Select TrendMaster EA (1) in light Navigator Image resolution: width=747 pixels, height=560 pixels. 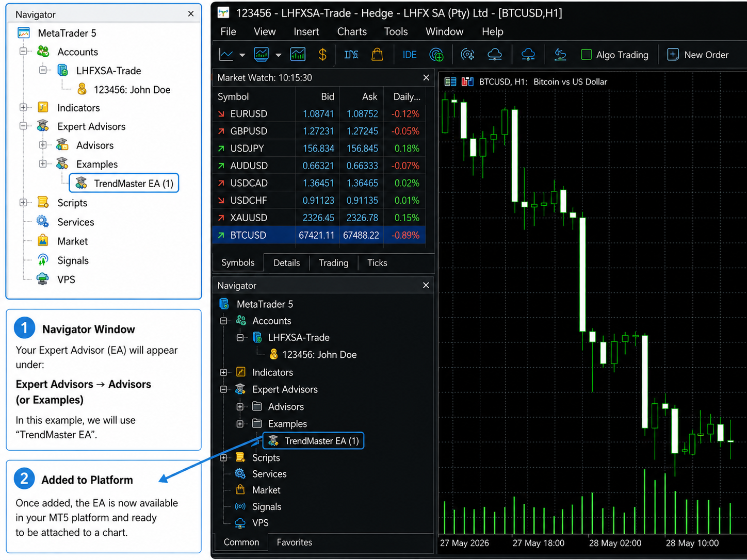pos(124,183)
